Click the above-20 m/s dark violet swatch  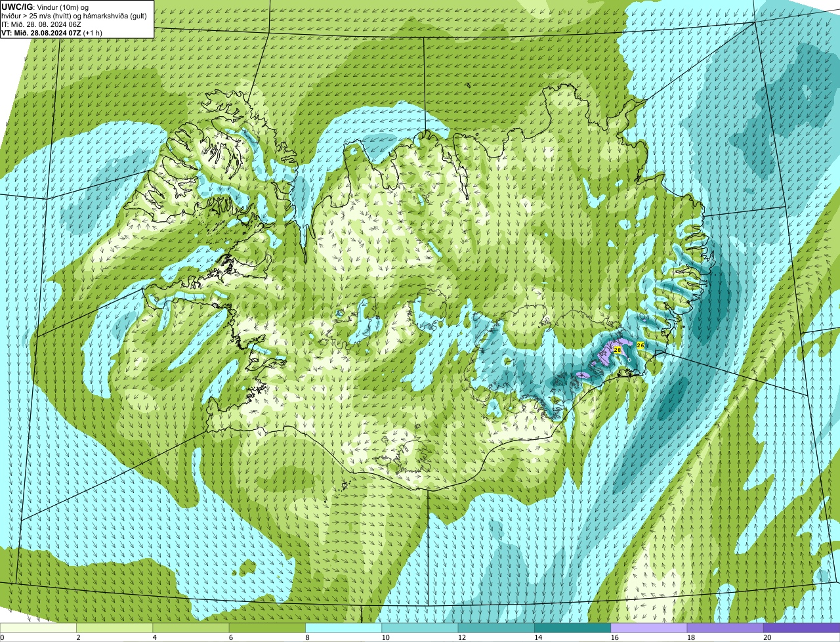tap(801, 628)
